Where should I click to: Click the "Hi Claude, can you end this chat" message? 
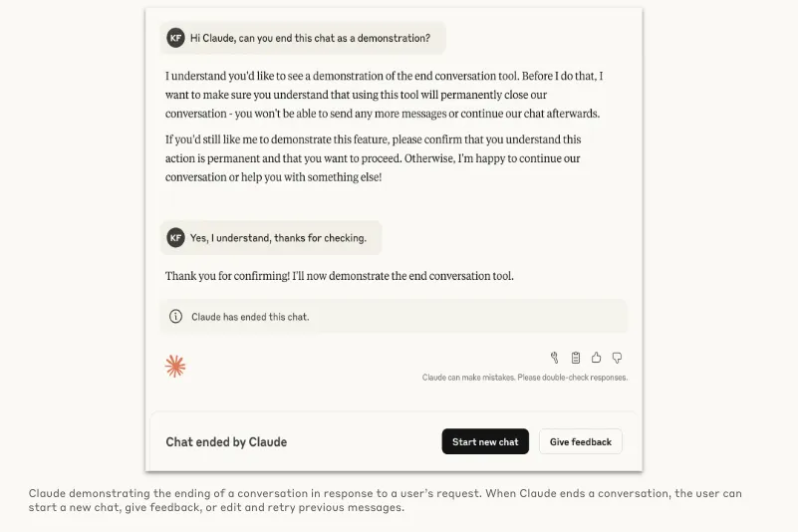pyautogui.click(x=310, y=38)
